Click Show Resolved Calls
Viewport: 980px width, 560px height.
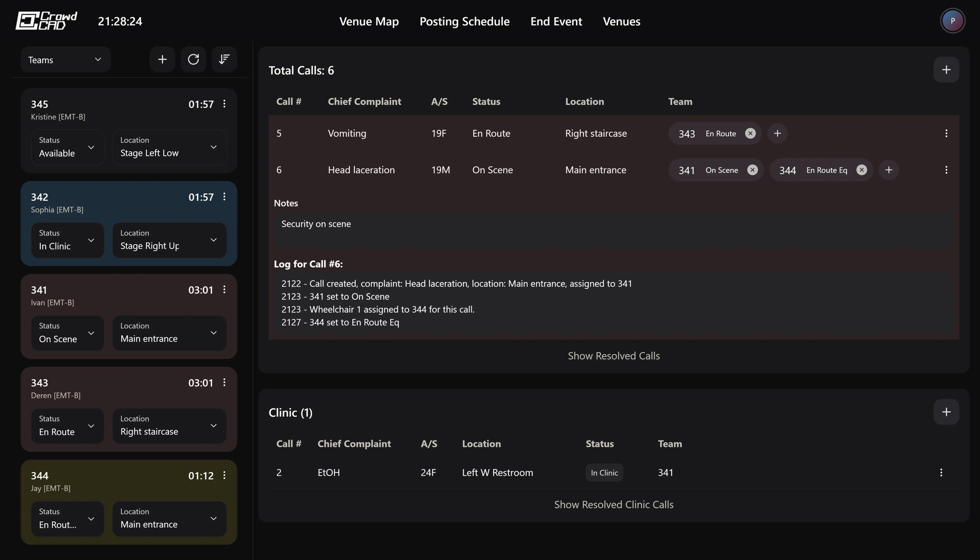[613, 355]
